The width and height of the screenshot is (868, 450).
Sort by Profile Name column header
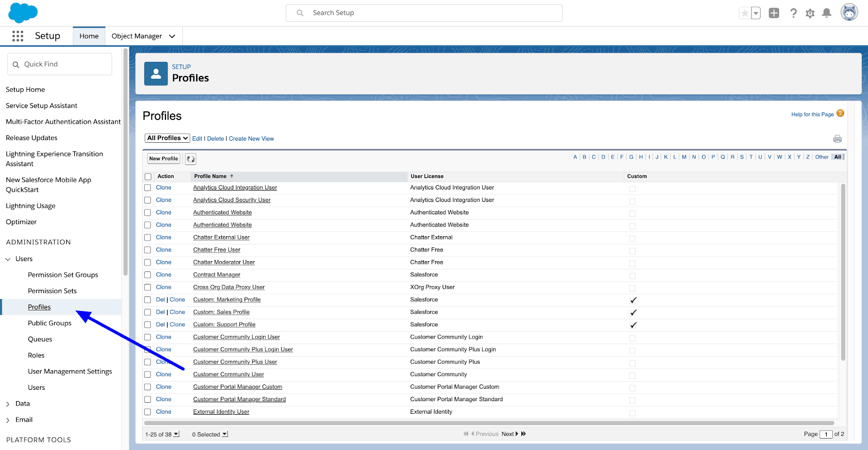[x=210, y=176]
